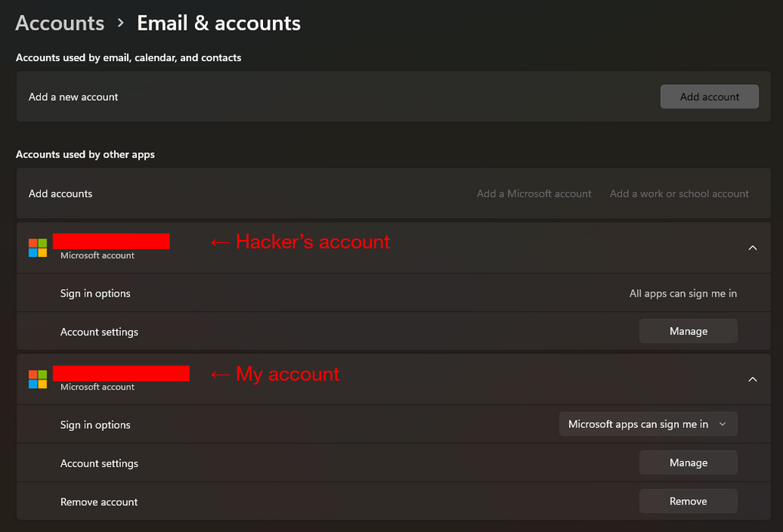
Task: Remove my account with Remove button
Action: [688, 501]
